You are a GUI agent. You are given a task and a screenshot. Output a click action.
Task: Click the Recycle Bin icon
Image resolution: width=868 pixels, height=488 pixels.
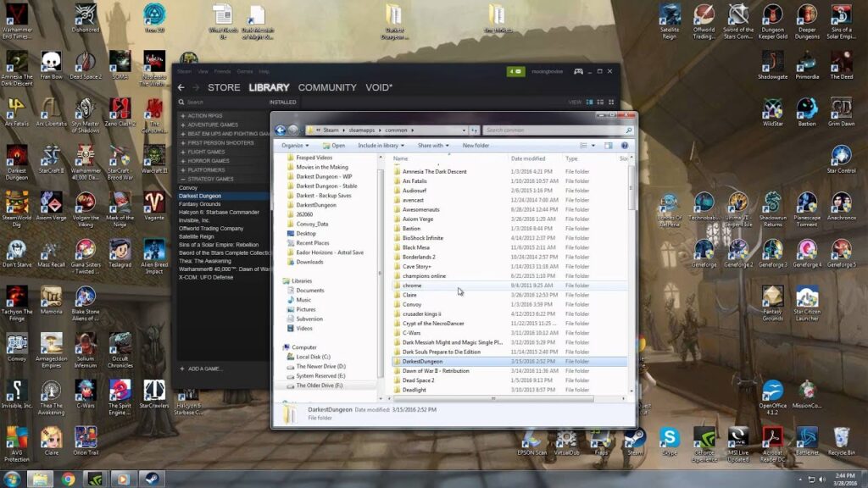(x=842, y=441)
